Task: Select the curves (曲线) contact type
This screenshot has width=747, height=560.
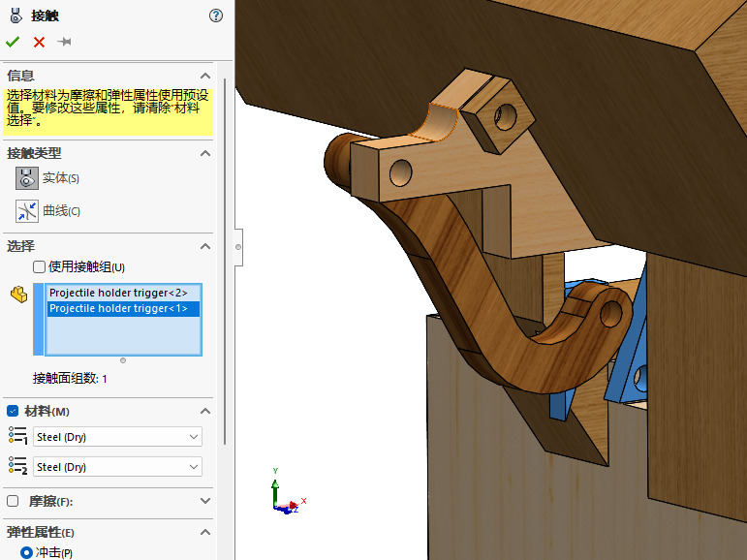Action: pos(26,210)
